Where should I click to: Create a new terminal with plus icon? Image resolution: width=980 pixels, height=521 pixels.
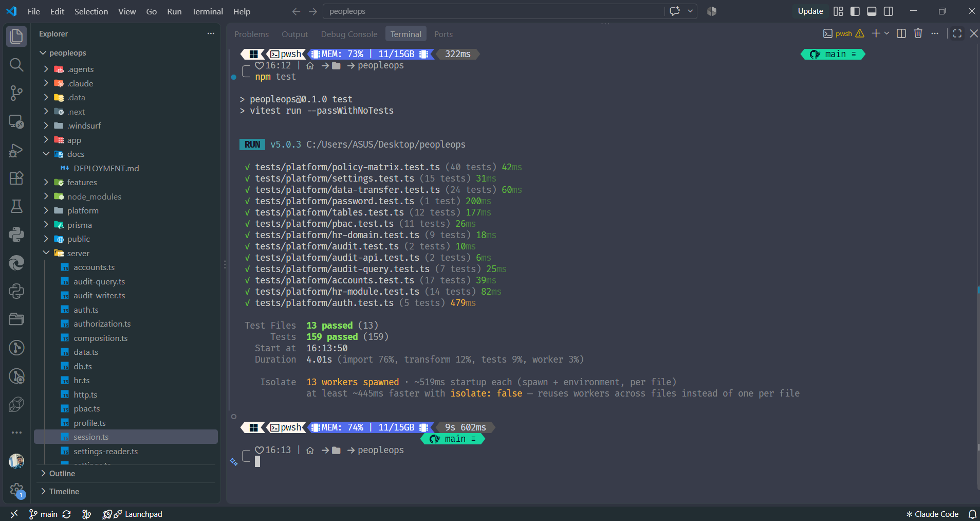[x=876, y=33]
